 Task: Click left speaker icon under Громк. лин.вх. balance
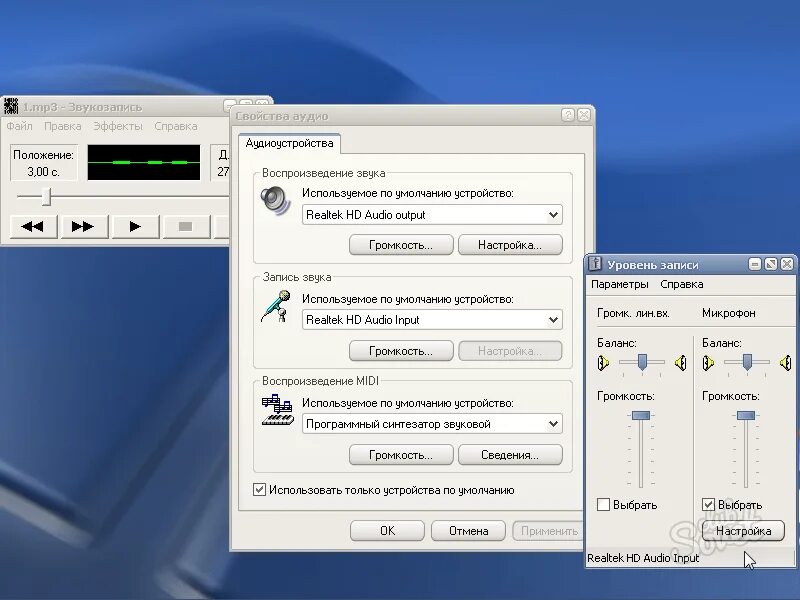pos(603,363)
